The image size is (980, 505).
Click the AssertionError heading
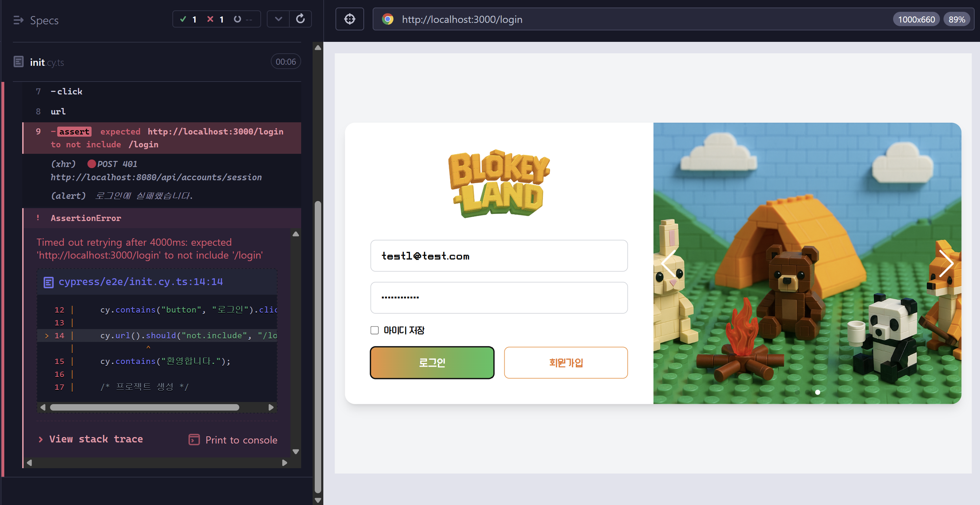pos(86,218)
